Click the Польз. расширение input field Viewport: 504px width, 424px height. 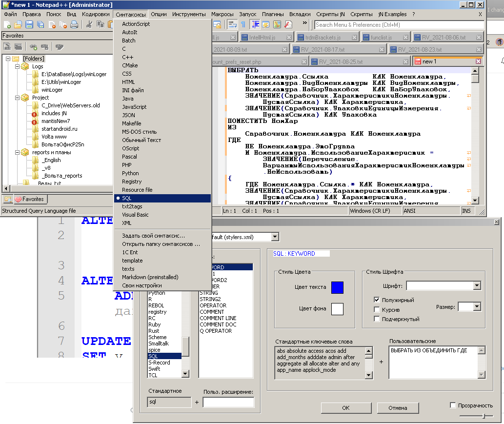click(228, 402)
